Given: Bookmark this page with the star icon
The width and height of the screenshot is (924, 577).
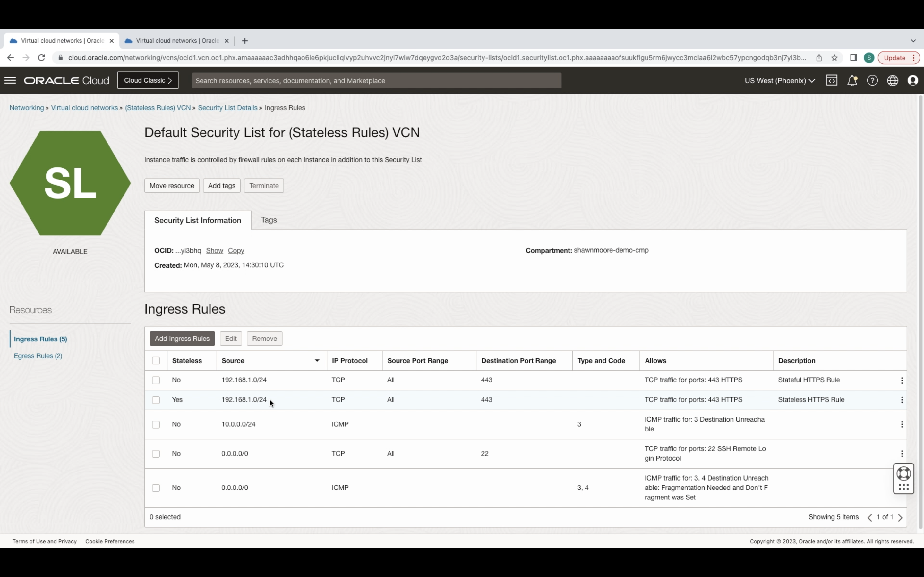Looking at the screenshot, I should point(834,58).
